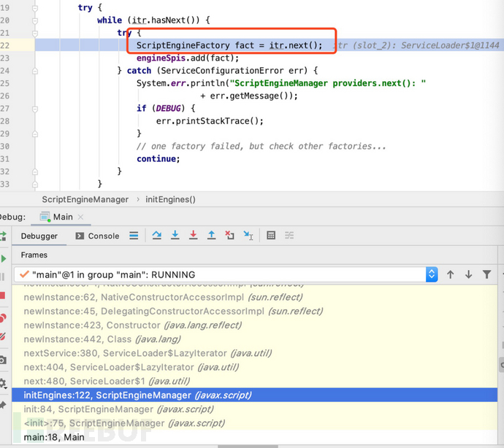Viewport: 504px width, 448px height.
Task: Click ScriptEngineManager in the breadcrumb
Action: [85, 199]
